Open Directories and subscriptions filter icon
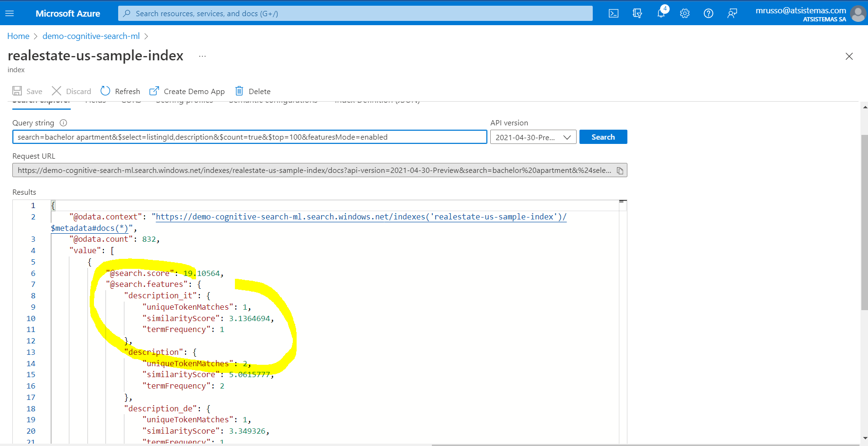 click(x=637, y=13)
